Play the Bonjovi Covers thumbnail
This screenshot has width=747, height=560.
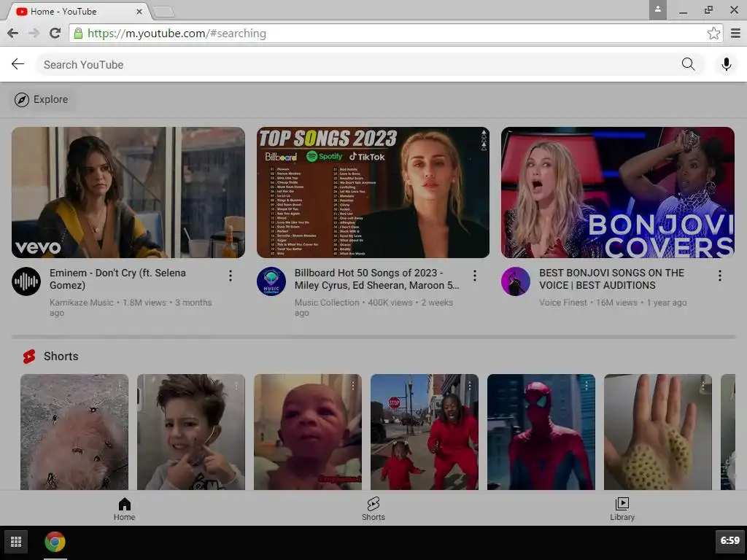coord(618,192)
